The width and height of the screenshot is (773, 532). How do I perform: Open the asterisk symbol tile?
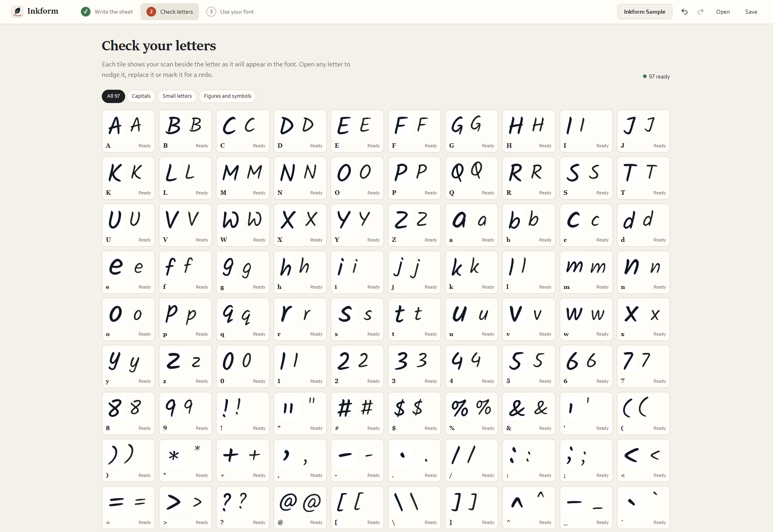point(186,460)
